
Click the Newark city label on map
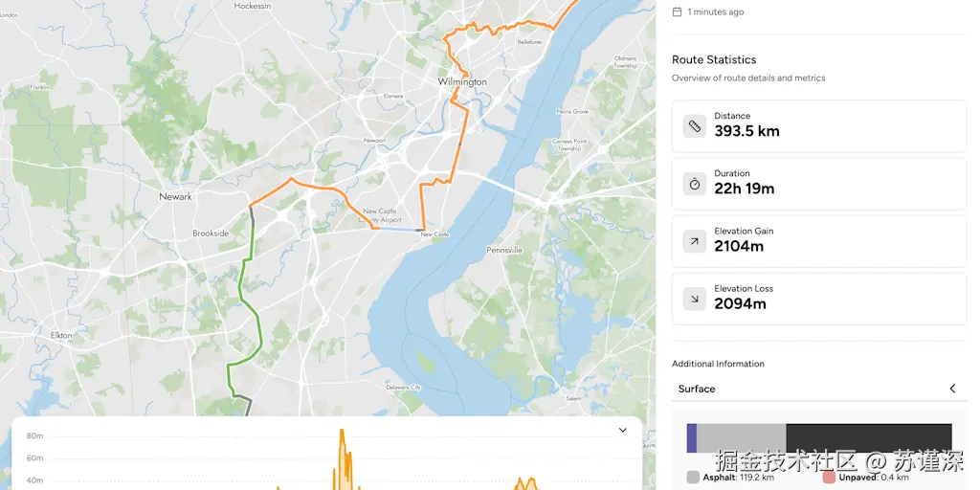[x=176, y=196]
